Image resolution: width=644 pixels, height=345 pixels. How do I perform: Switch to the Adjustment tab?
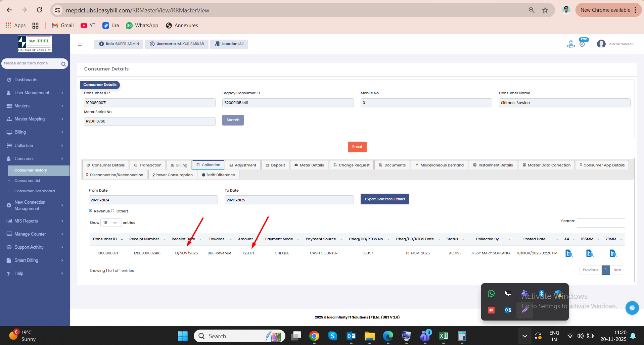(243, 165)
